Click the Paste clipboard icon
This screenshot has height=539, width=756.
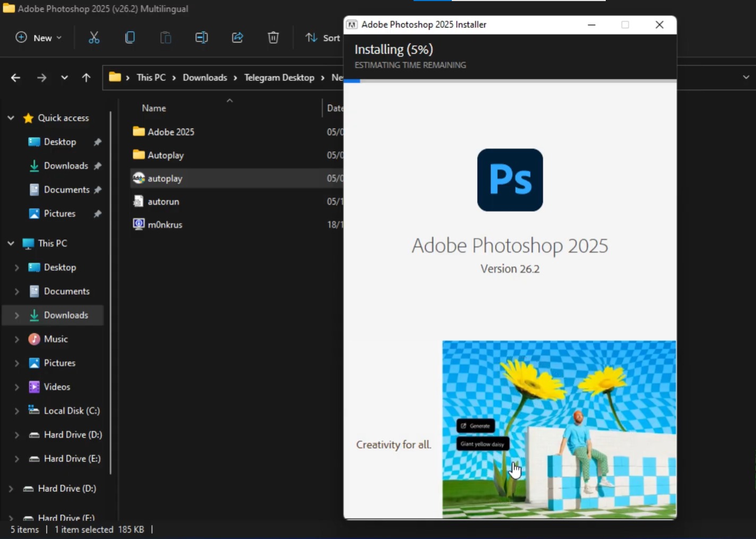coord(166,38)
